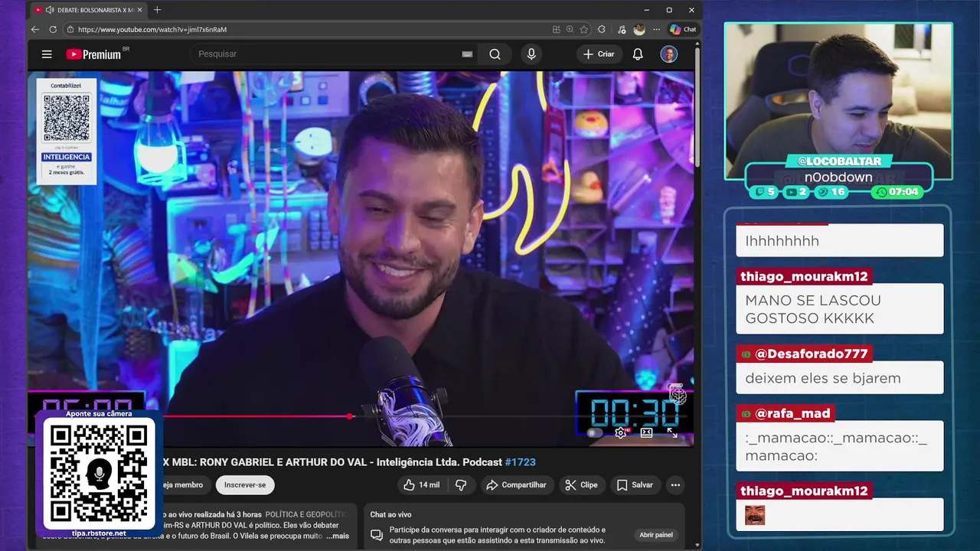
Task: Dislike the video with thumbs-down
Action: 461,484
